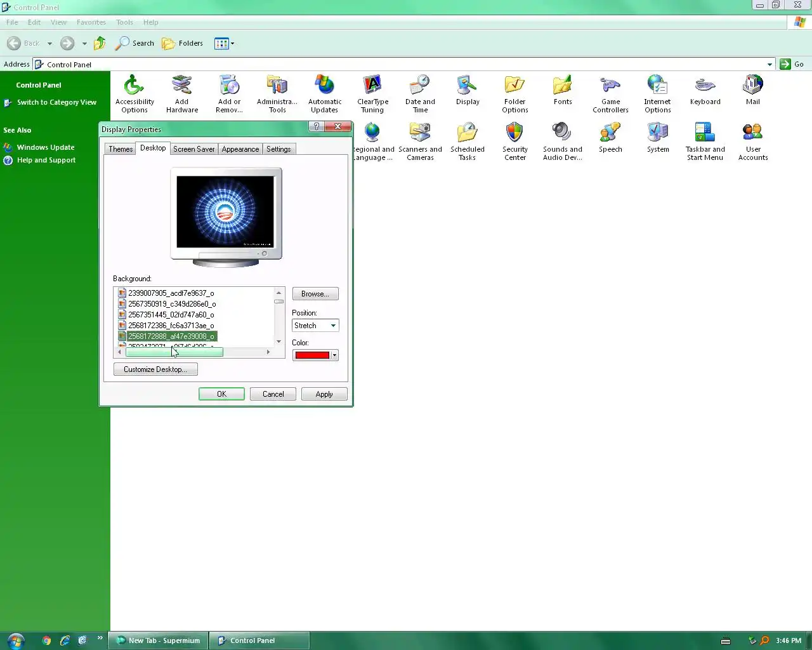Open the Speech icon
The image size is (812, 650).
pos(610,138)
